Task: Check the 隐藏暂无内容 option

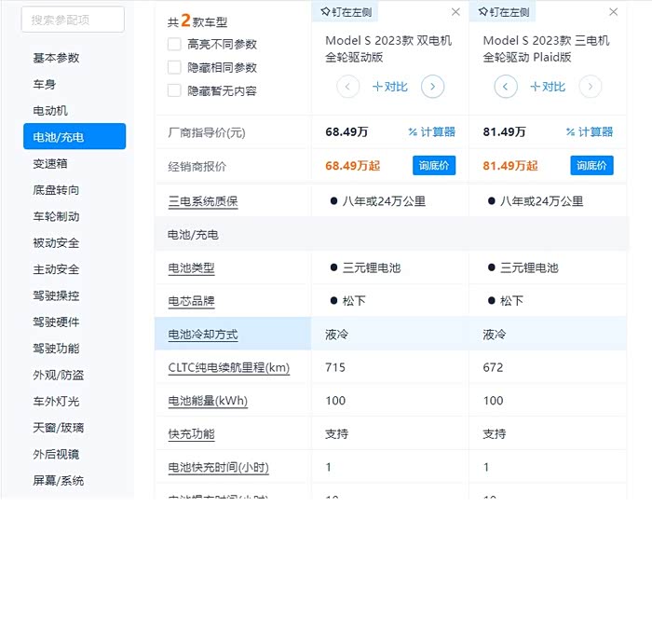Action: (x=174, y=90)
